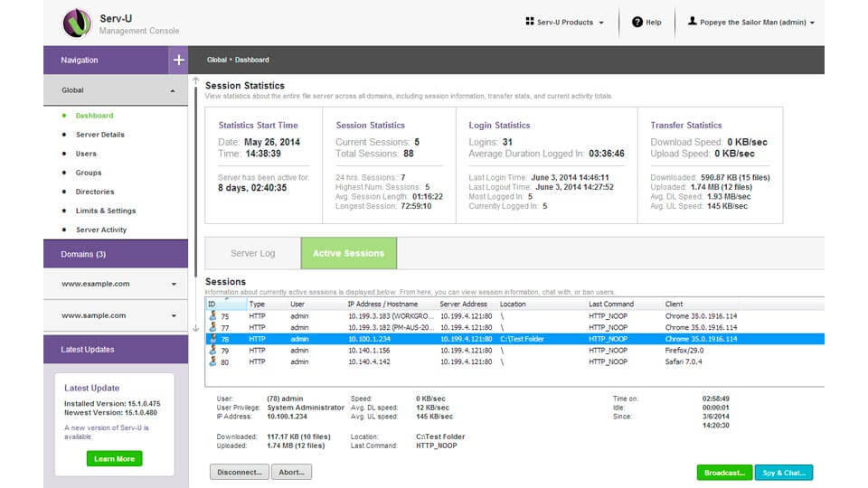This screenshot has width=868, height=488.
Task: Open the Popeye the Sailor Man account menu
Action: pyautogui.click(x=751, y=22)
